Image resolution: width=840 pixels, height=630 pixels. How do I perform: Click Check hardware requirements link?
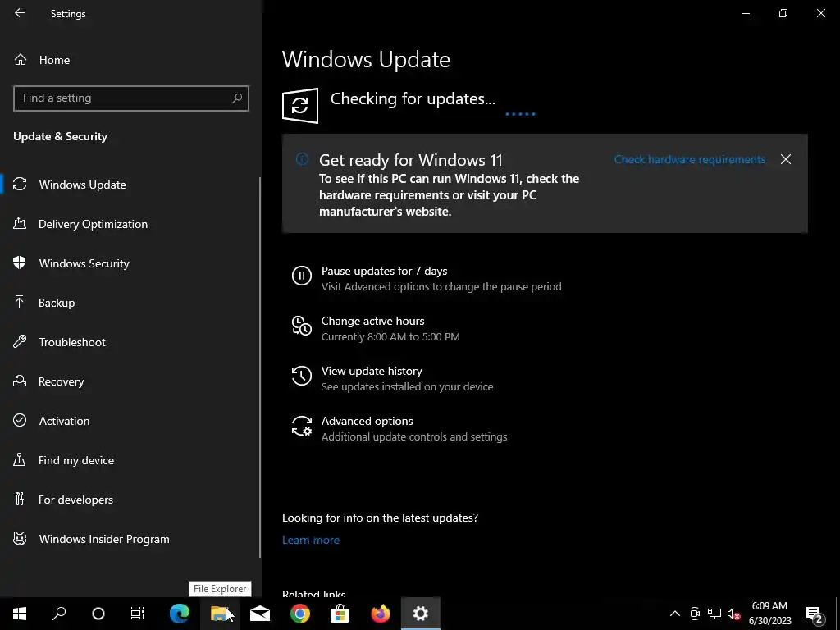pos(689,160)
